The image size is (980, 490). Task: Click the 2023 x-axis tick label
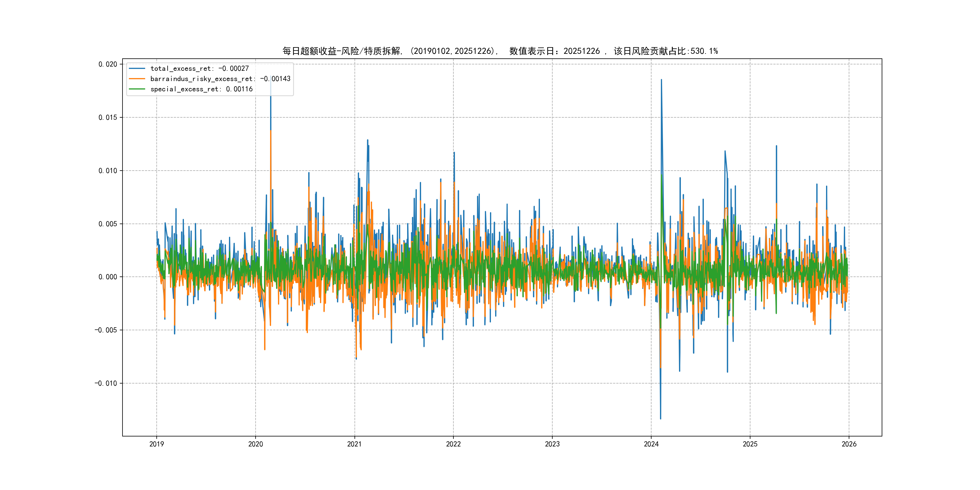pos(552,444)
